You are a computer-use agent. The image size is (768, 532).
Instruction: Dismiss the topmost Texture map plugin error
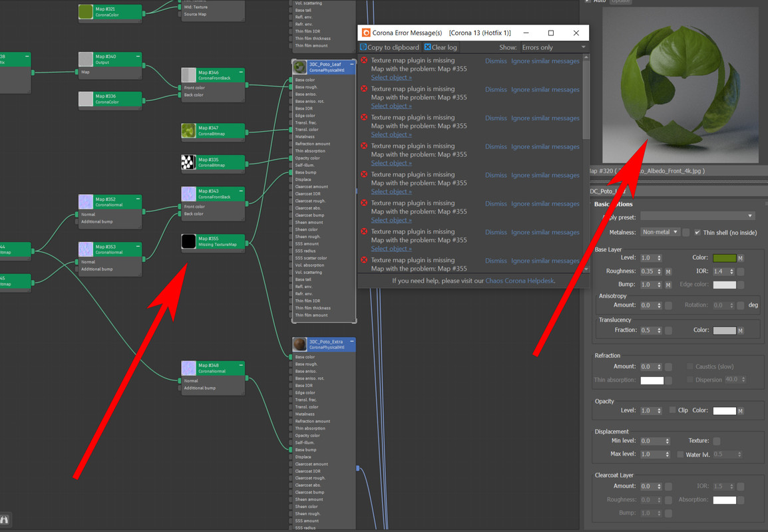click(x=496, y=61)
